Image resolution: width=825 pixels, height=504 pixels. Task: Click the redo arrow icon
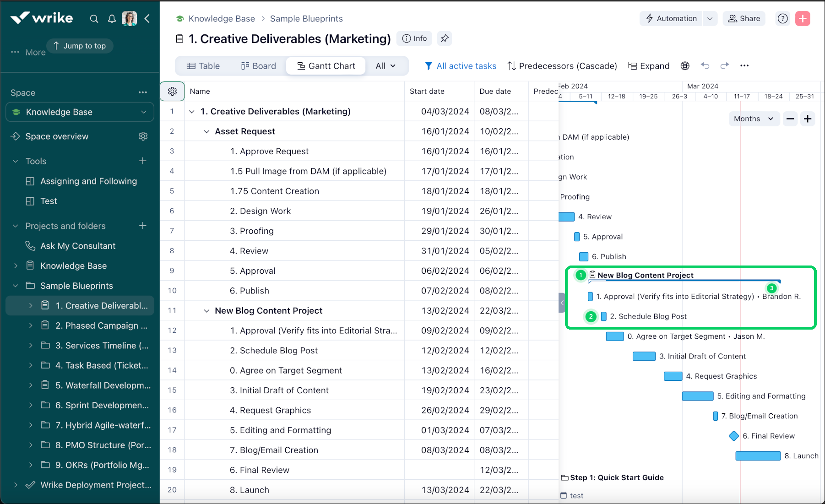(724, 66)
